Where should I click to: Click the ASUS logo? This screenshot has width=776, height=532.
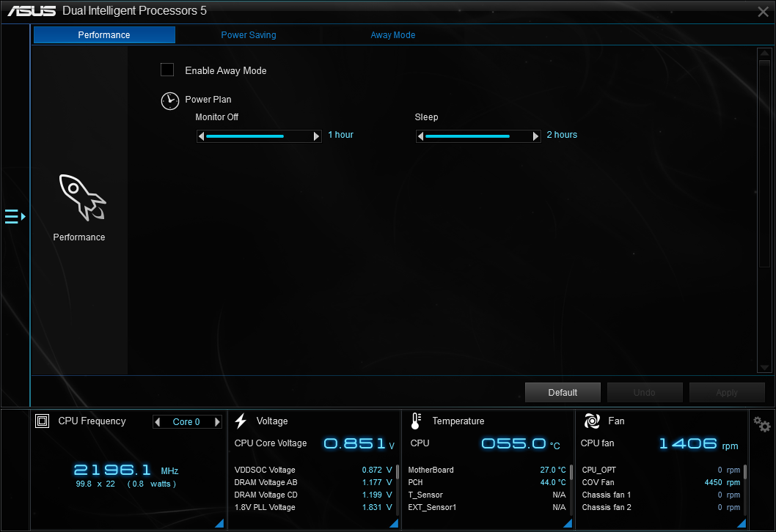[32, 11]
